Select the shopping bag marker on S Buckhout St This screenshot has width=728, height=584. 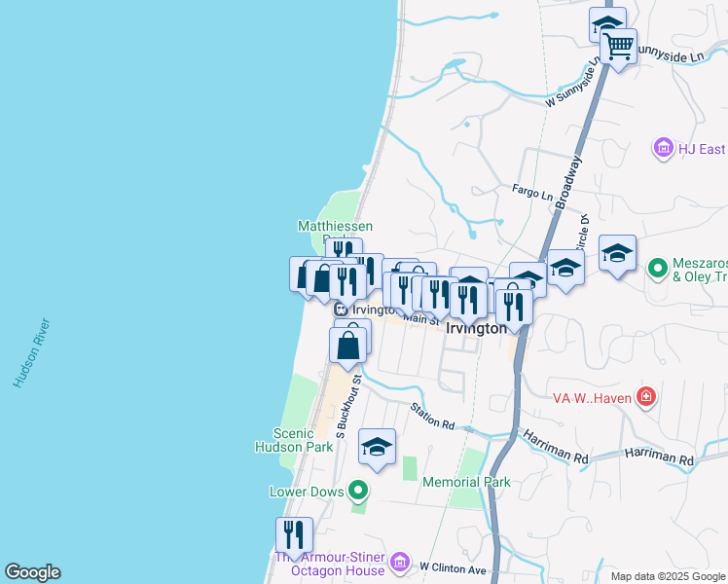coord(347,347)
